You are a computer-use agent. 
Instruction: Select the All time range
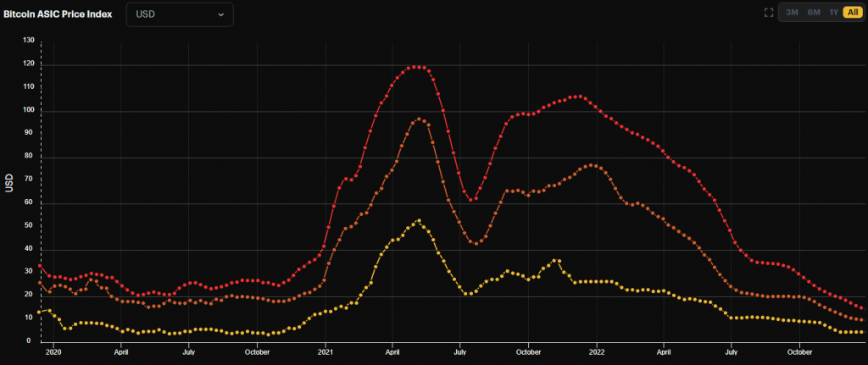coord(853,12)
